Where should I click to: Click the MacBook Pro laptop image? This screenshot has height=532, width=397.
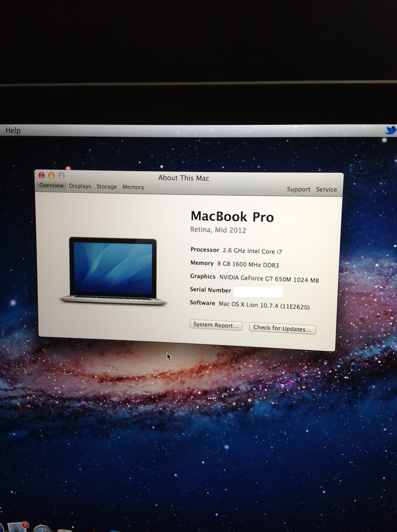tap(113, 271)
